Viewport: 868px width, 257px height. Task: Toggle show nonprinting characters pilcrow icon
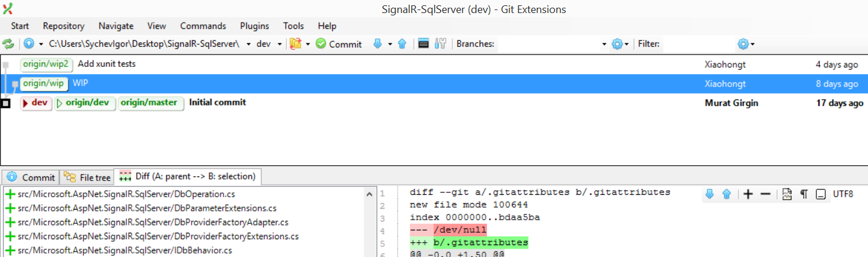pos(804,194)
